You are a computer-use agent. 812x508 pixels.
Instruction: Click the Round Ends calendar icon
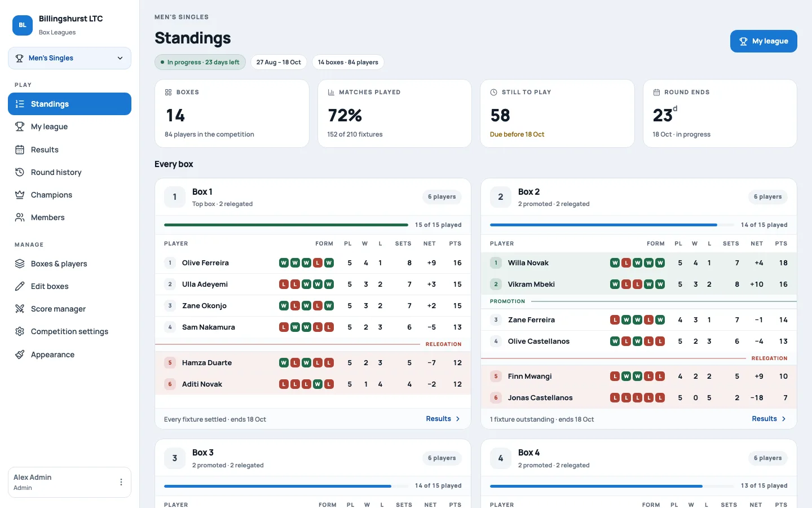tap(656, 92)
